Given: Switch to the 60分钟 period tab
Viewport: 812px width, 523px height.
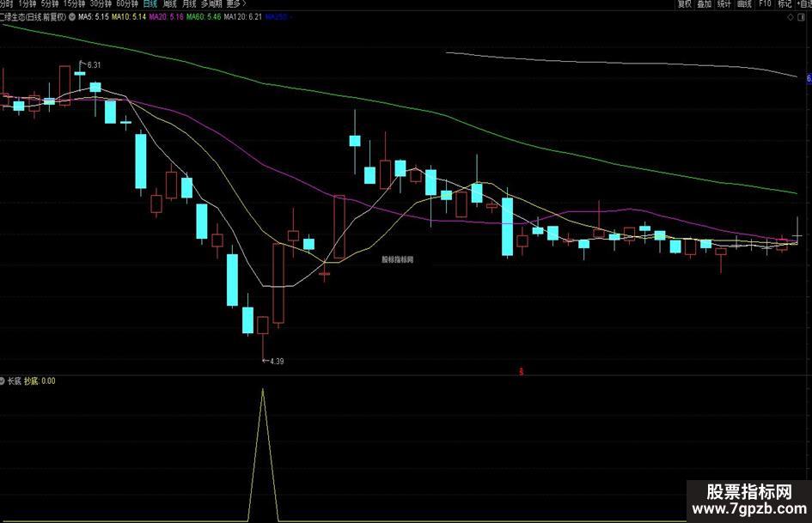Looking at the screenshot, I should [127, 3].
